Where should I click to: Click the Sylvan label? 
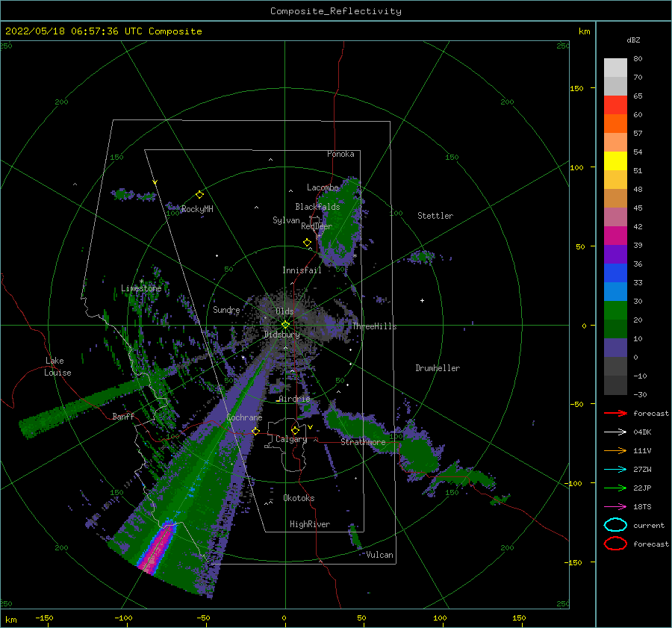coord(286,220)
